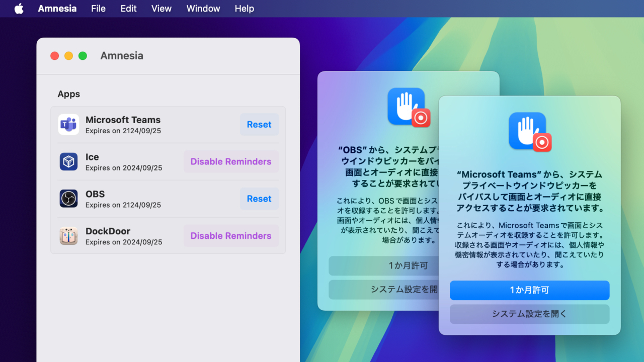Open the Edit menu
The height and width of the screenshot is (362, 644).
pos(129,9)
